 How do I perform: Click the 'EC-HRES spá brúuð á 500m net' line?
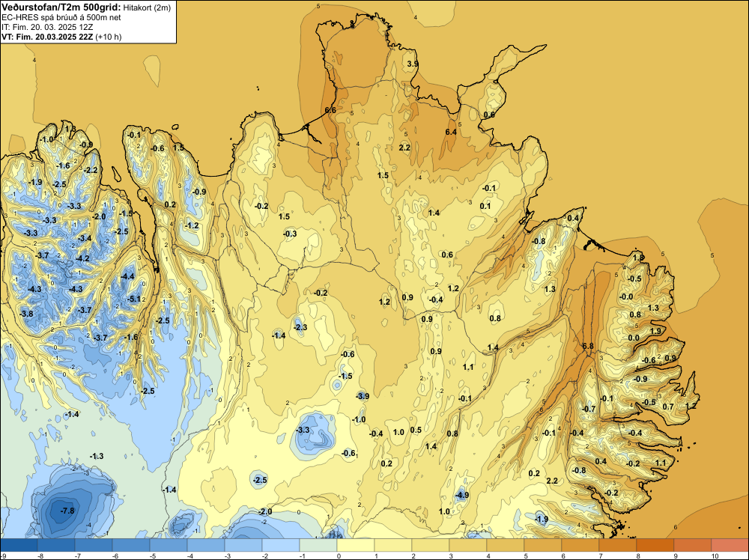tap(61, 18)
